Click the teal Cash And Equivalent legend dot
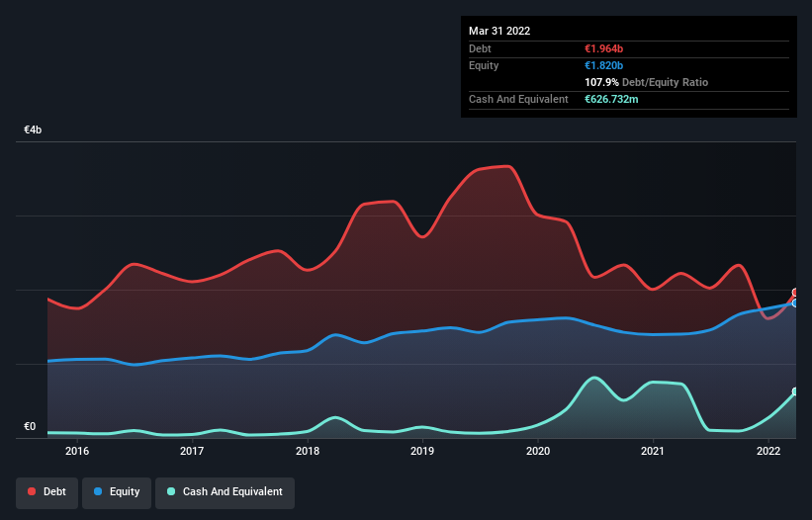 pyautogui.click(x=171, y=491)
